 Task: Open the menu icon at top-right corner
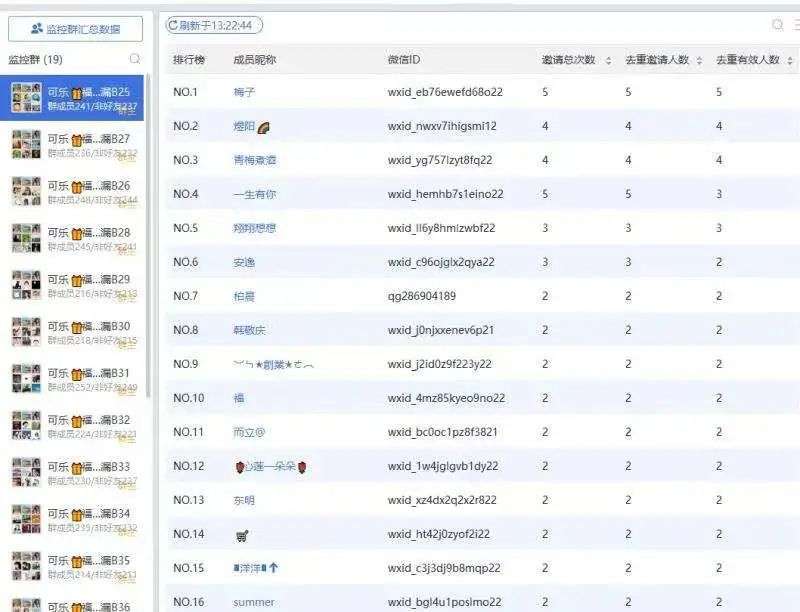[x=796, y=25]
